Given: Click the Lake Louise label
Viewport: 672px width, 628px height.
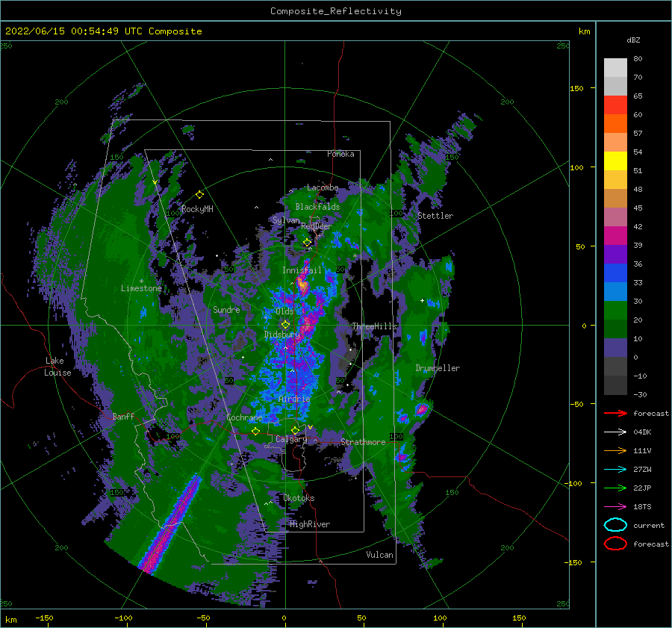Looking at the screenshot, I should [57, 367].
